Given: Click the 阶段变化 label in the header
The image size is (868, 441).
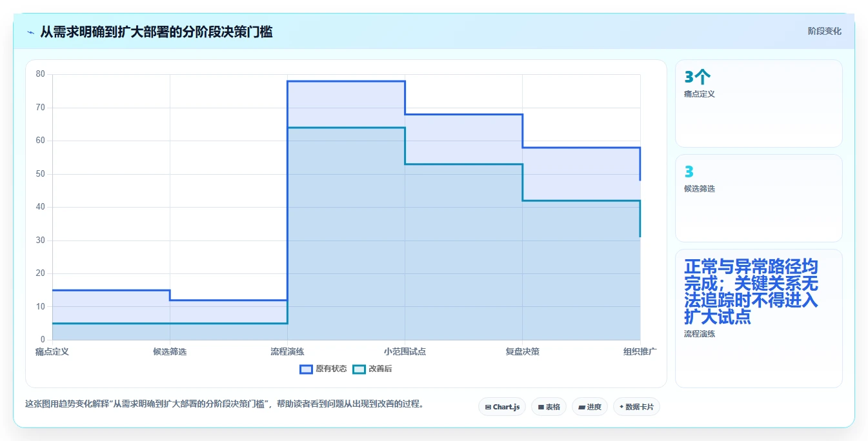Looking at the screenshot, I should (x=824, y=31).
